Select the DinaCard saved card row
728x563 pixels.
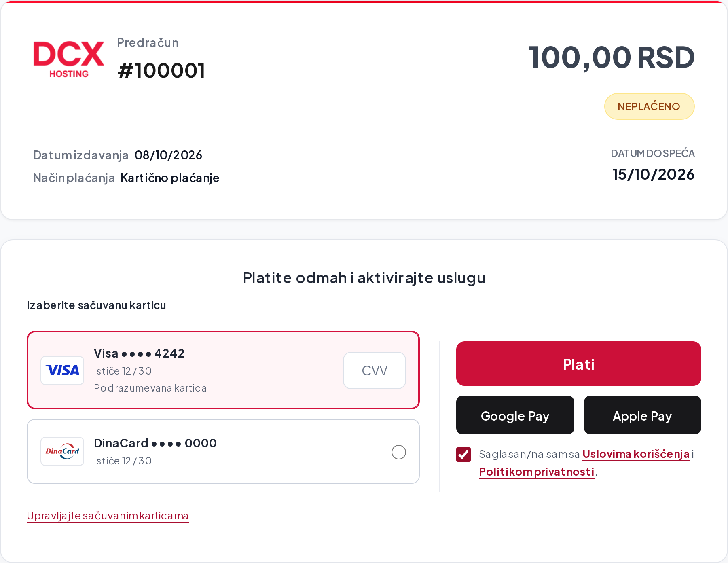pos(223,451)
